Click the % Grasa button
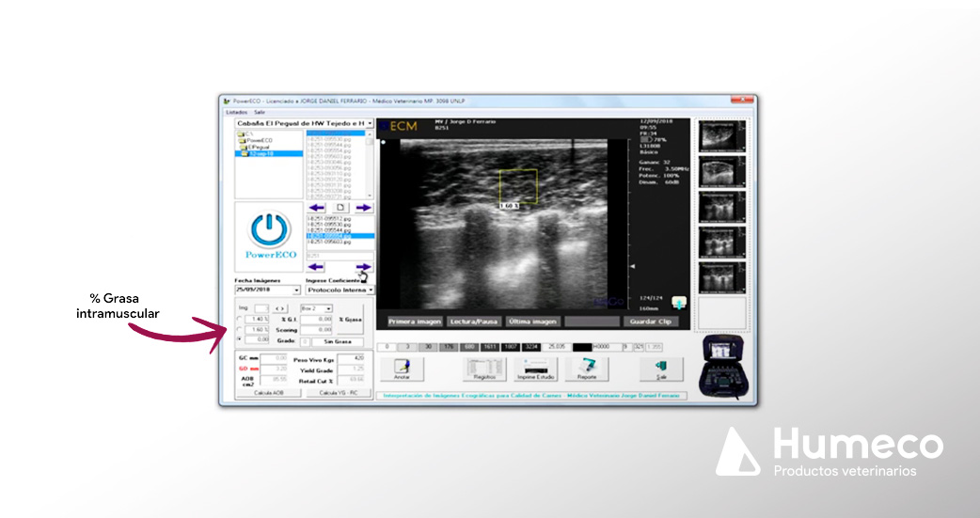This screenshot has width=980, height=518. [x=350, y=320]
